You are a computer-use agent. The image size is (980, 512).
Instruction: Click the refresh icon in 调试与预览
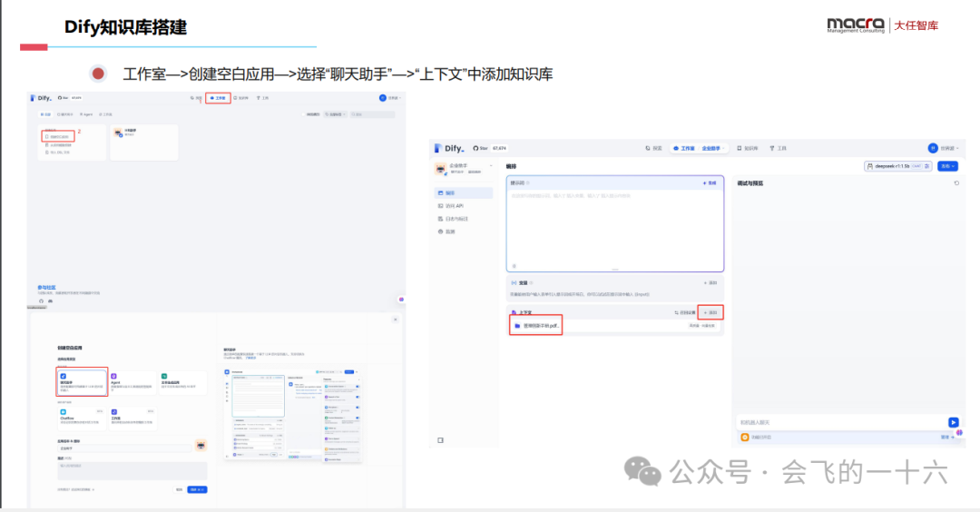(956, 183)
